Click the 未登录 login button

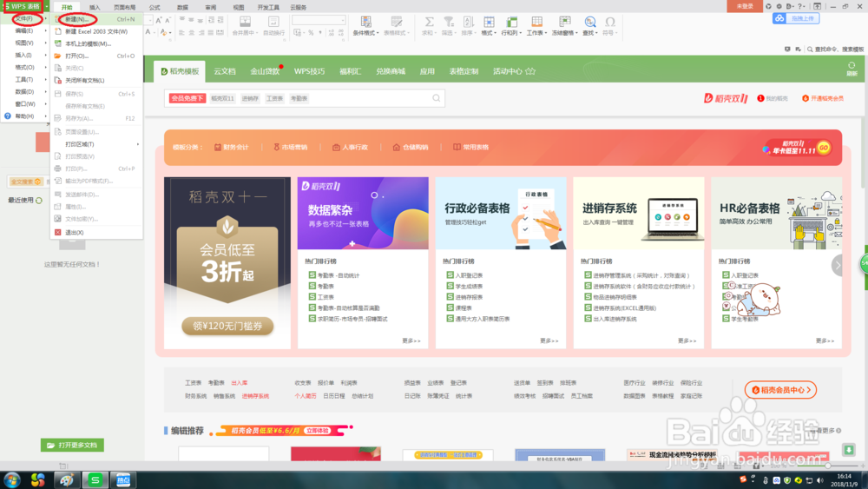coord(745,6)
